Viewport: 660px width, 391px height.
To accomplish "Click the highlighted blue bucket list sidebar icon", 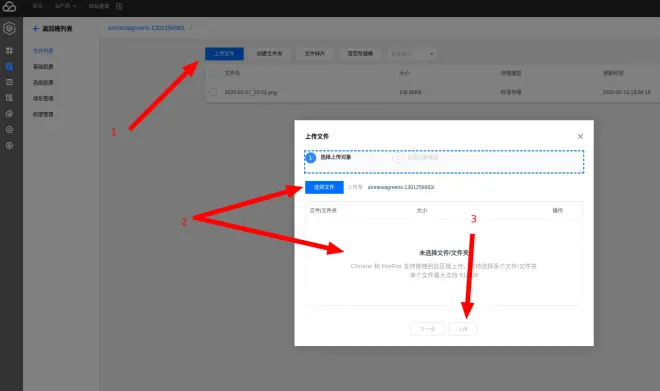I will pyautogui.click(x=9, y=66).
